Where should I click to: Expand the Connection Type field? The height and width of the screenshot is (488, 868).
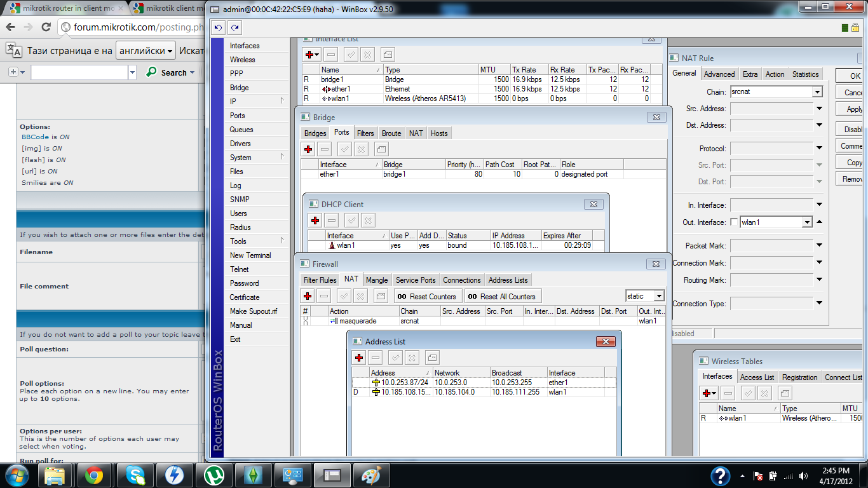[819, 304]
